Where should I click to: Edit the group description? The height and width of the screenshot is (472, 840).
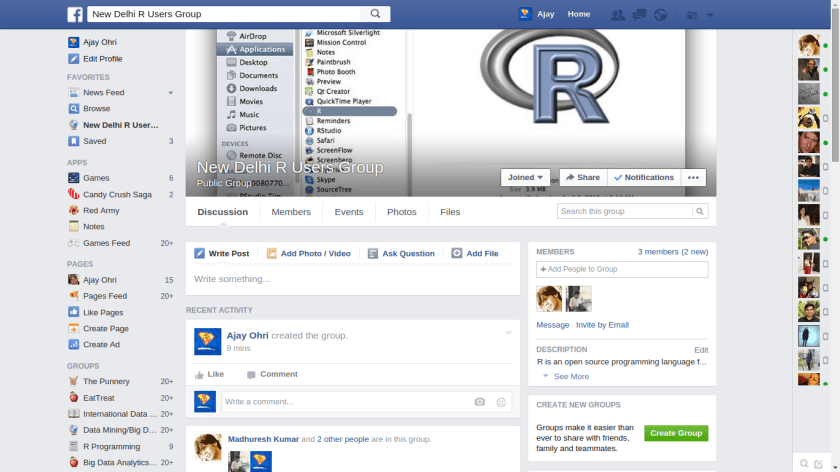701,350
